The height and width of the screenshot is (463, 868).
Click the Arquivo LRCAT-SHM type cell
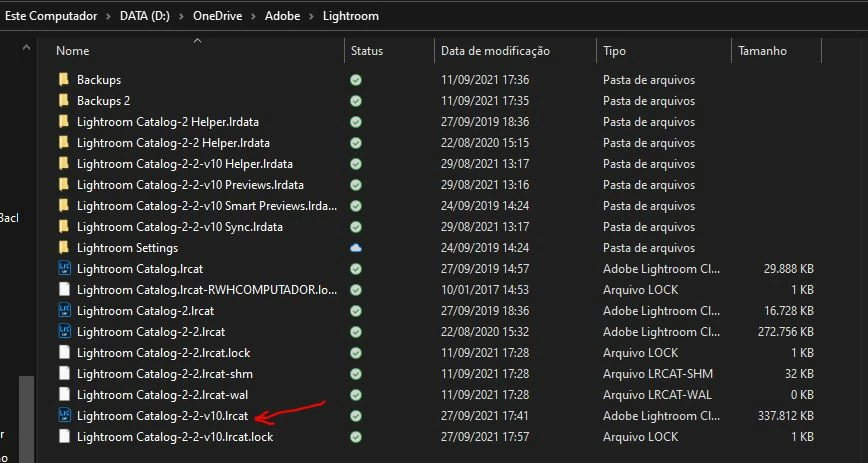point(658,374)
